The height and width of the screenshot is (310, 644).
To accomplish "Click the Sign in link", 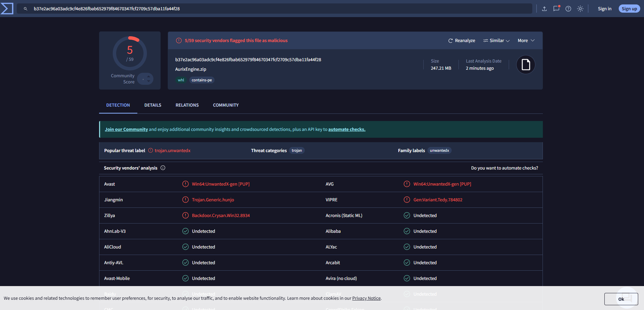I will 605,9.
